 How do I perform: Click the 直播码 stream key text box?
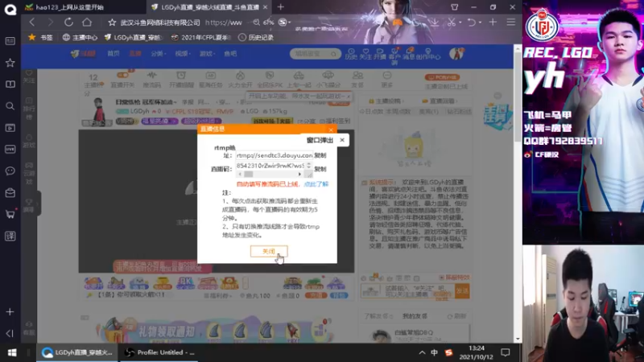(x=270, y=166)
